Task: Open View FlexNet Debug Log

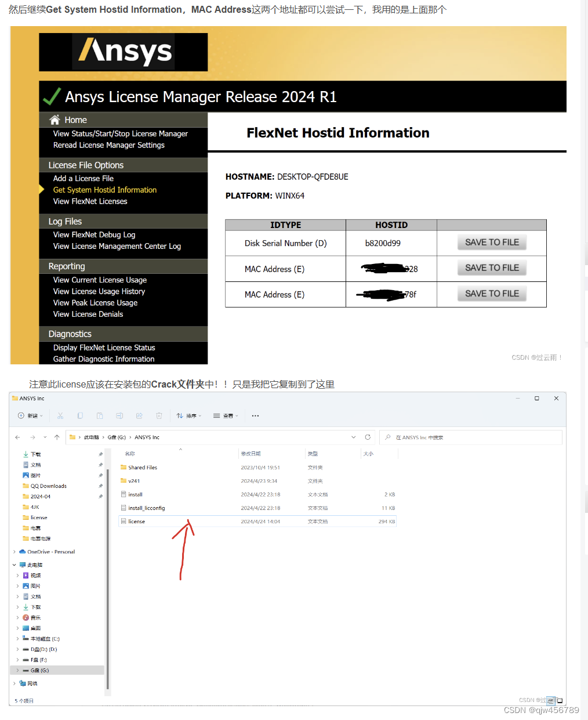Action: click(95, 234)
